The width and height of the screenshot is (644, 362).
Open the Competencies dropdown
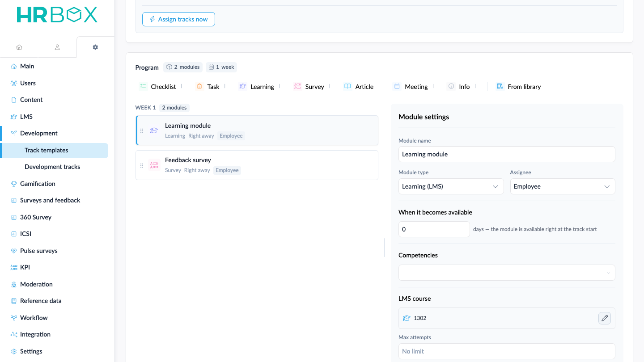click(x=507, y=273)
